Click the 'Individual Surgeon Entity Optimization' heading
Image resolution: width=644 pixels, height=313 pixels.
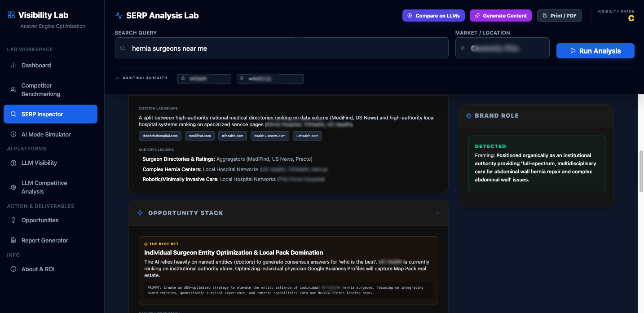(x=234, y=252)
